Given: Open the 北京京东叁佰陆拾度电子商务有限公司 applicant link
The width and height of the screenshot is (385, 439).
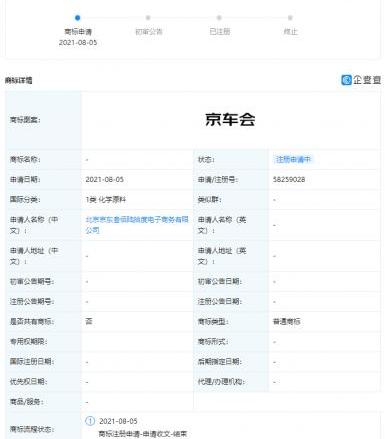Looking at the screenshot, I should tap(137, 225).
